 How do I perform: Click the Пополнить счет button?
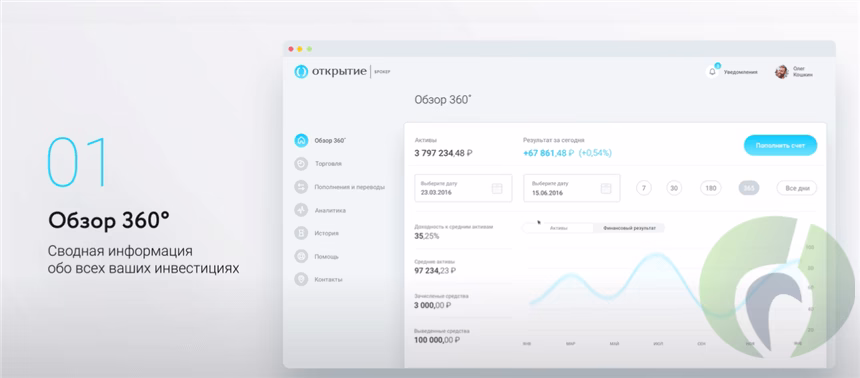click(780, 145)
